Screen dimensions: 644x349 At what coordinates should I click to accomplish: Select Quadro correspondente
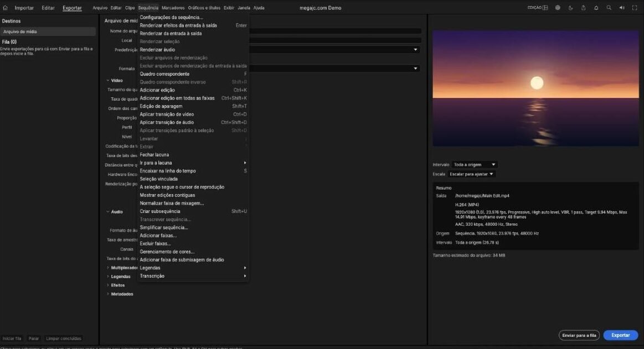(x=193, y=74)
